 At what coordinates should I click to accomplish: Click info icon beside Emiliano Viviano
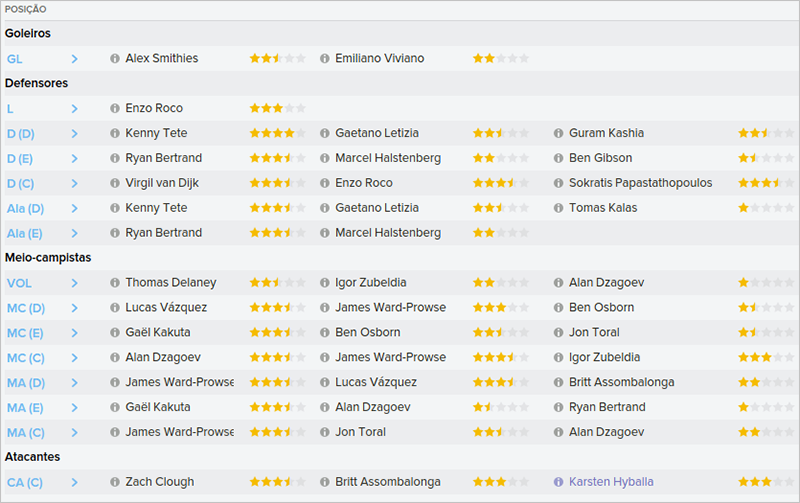coord(324,58)
